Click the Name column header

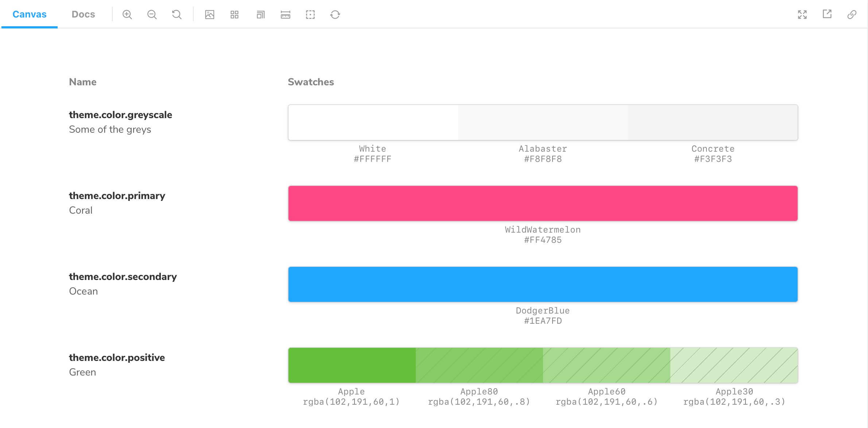pos(83,82)
